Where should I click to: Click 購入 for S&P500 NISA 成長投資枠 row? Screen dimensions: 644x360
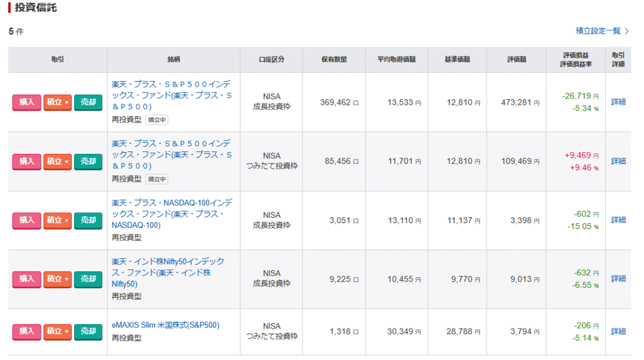coord(26,102)
